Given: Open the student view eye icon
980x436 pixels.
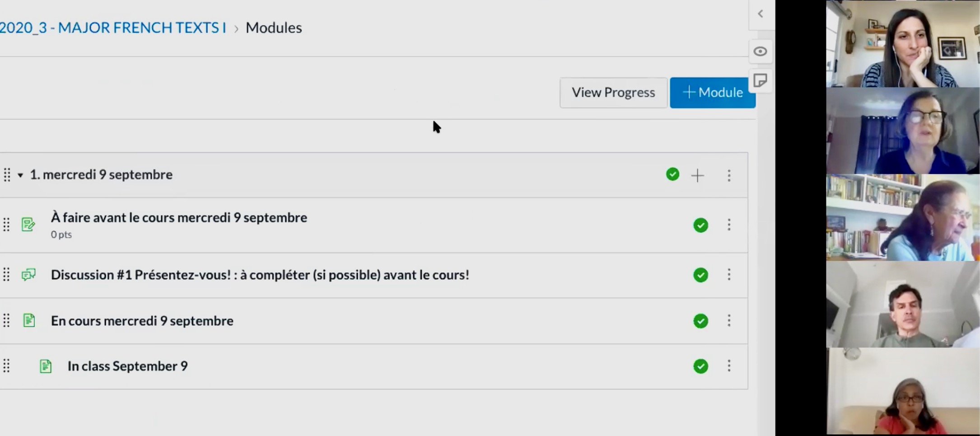Looking at the screenshot, I should point(760,52).
